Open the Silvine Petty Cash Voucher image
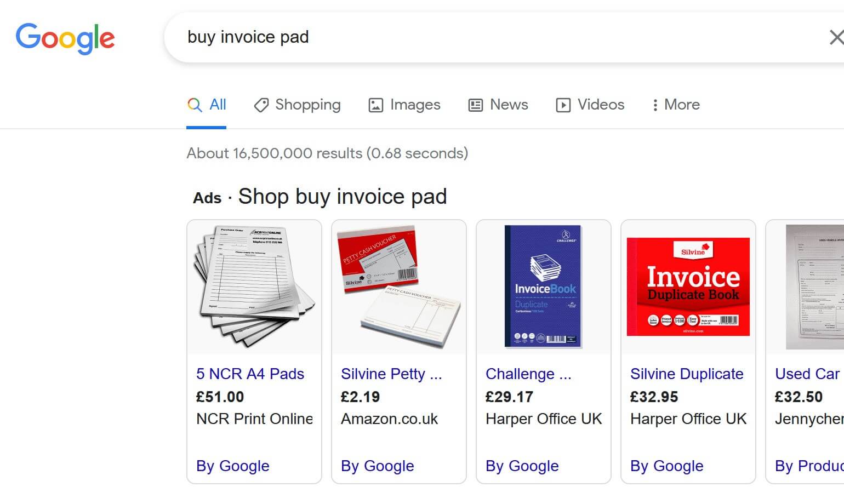Image resolution: width=844 pixels, height=504 pixels. (399, 287)
